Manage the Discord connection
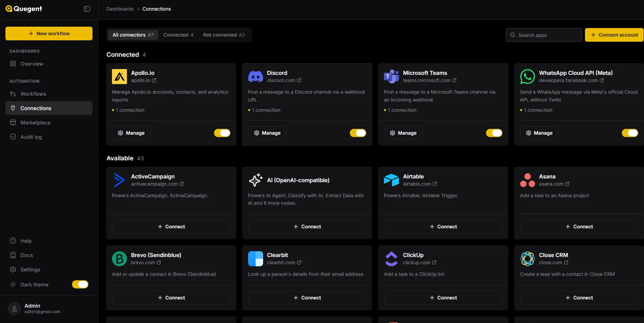This screenshot has height=323, width=644. (267, 133)
